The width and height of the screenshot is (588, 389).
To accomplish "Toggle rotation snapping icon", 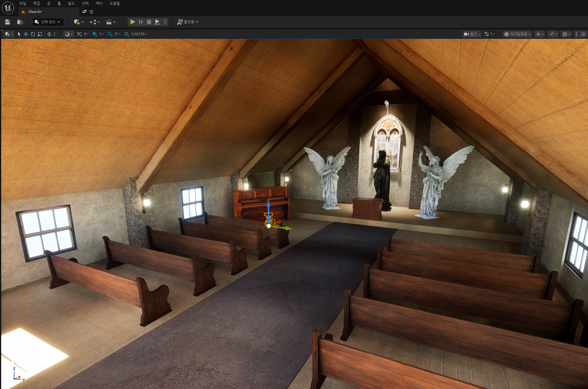I will point(110,34).
